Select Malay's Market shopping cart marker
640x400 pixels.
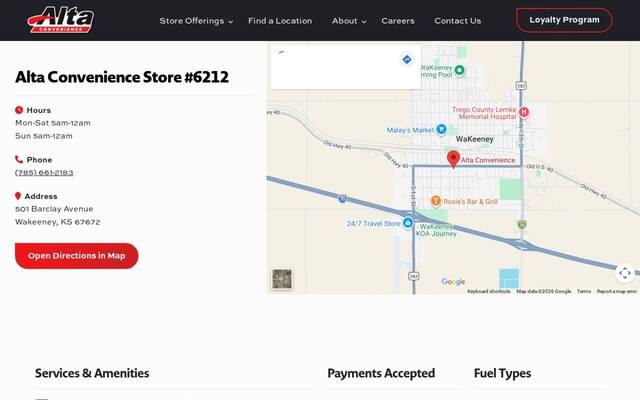(441, 129)
